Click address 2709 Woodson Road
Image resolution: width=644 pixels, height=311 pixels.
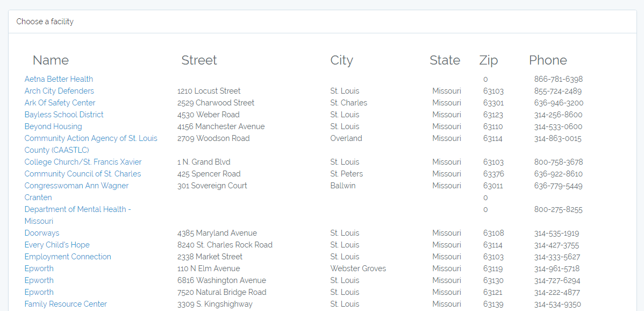[x=213, y=138]
